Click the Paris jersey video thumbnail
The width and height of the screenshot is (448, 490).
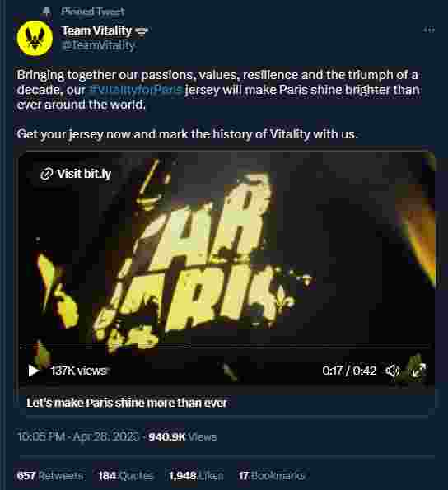pyautogui.click(x=226, y=250)
